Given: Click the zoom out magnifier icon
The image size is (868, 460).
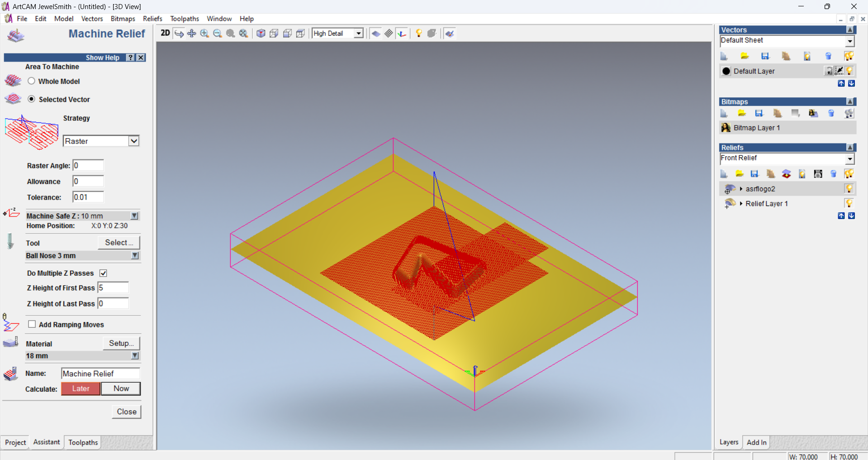Looking at the screenshot, I should pos(218,34).
